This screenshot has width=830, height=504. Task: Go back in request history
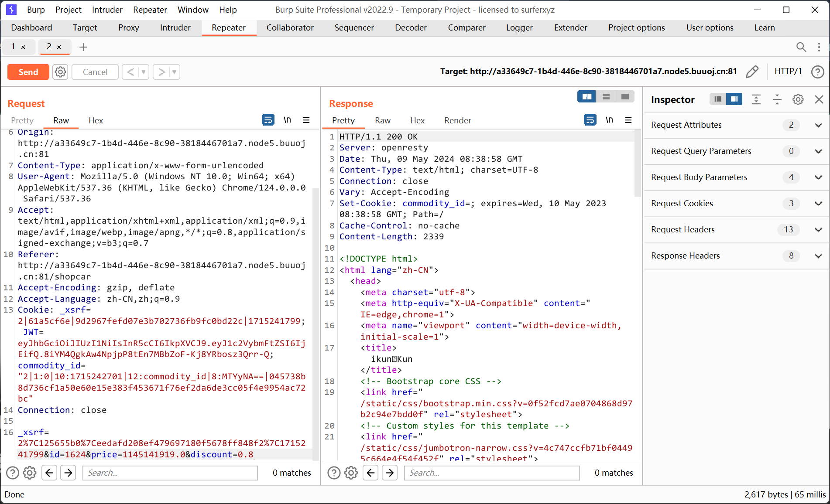(x=130, y=72)
